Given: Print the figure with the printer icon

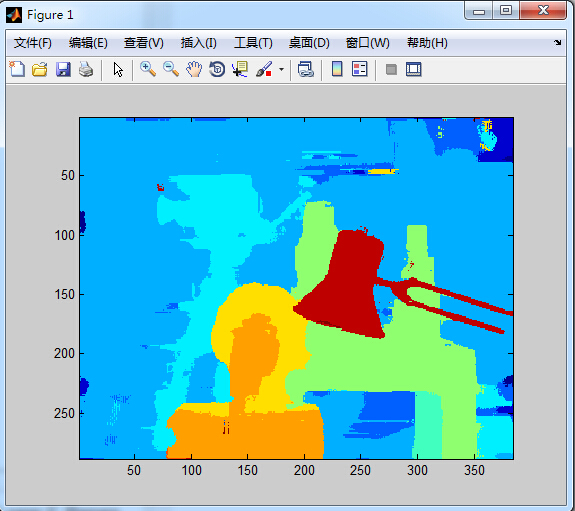Looking at the screenshot, I should [86, 69].
